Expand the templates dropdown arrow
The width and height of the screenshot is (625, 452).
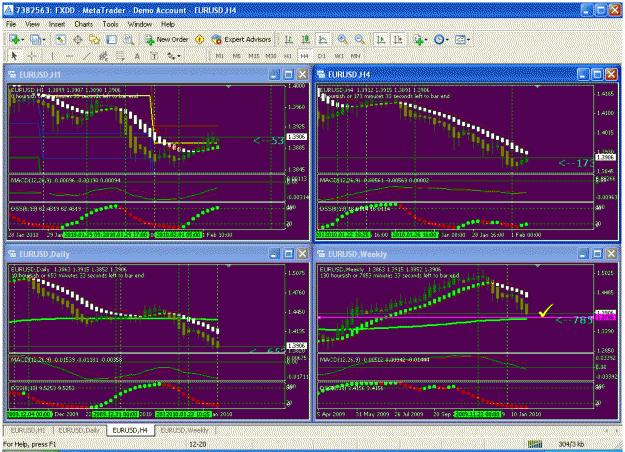(x=468, y=39)
